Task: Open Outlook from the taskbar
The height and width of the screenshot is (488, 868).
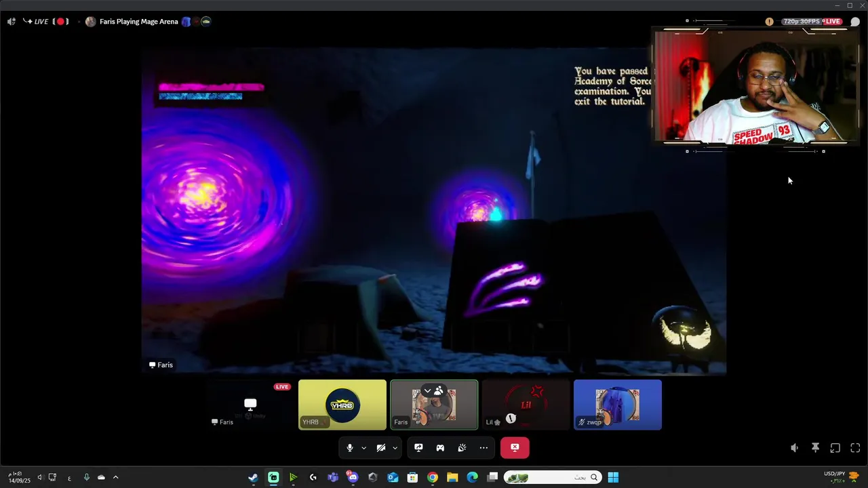Action: pyautogui.click(x=393, y=477)
